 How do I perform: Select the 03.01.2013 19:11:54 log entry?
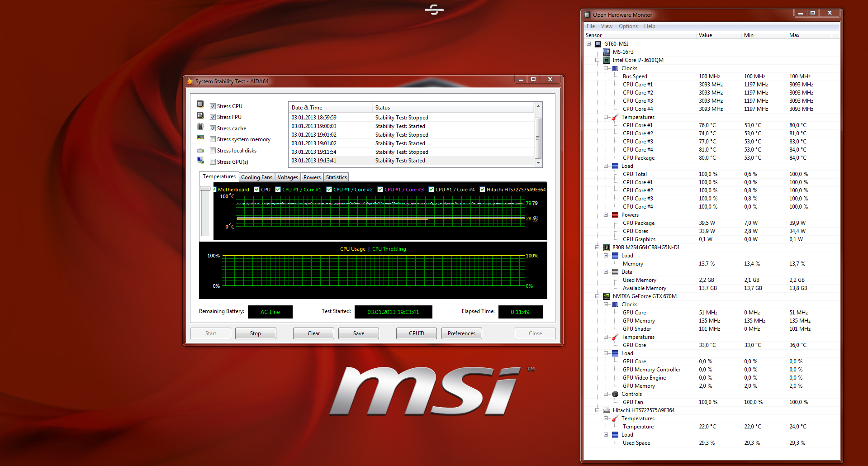[412, 152]
